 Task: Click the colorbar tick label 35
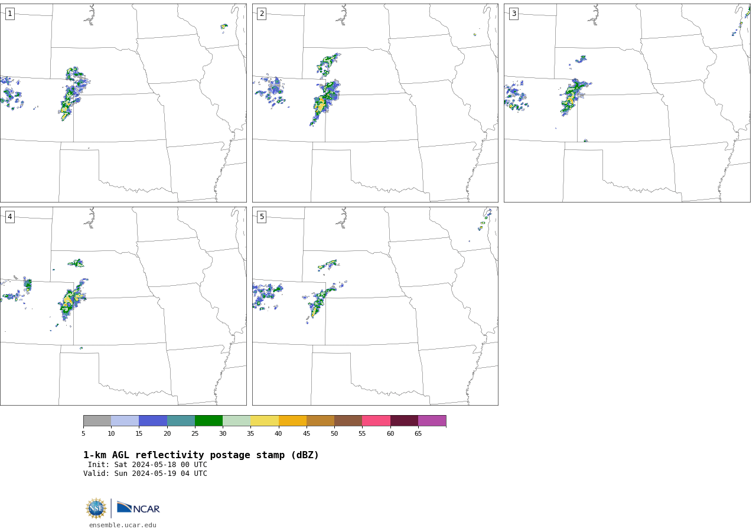coord(250,433)
